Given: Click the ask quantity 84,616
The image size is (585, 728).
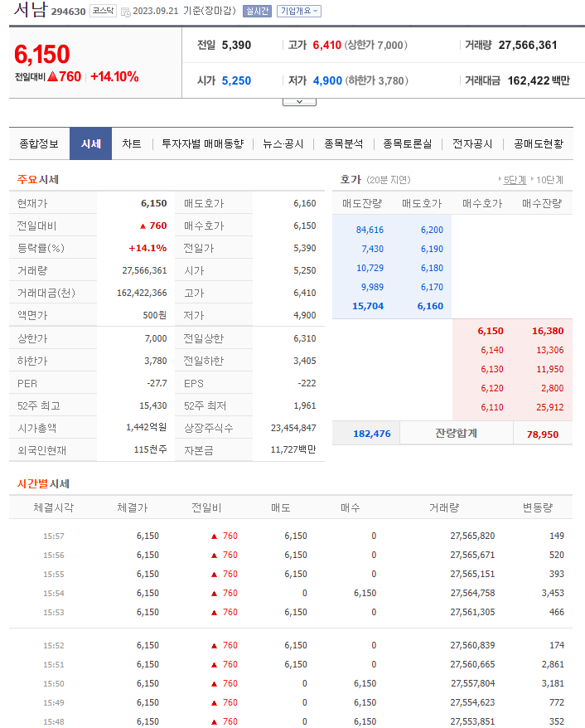Looking at the screenshot, I should coord(370,230).
